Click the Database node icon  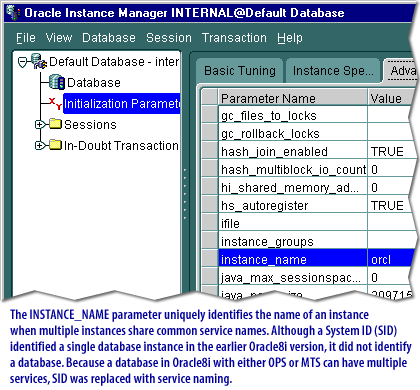(57, 82)
